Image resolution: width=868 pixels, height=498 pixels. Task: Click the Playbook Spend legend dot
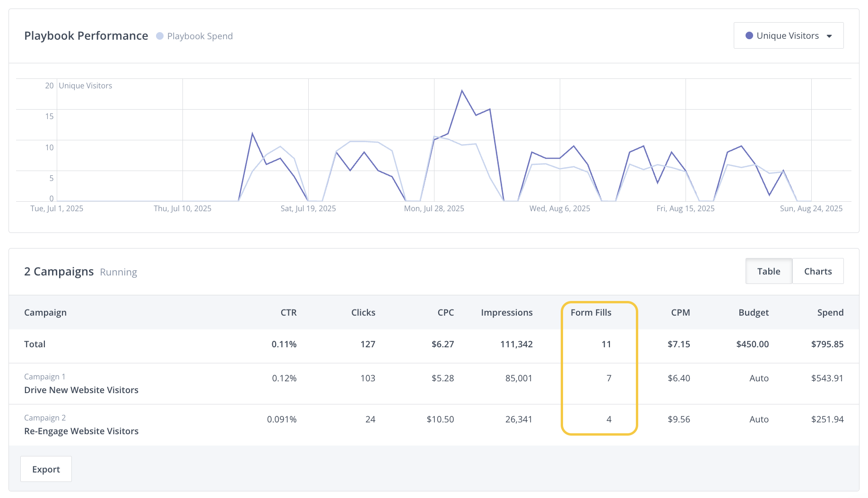tap(160, 36)
